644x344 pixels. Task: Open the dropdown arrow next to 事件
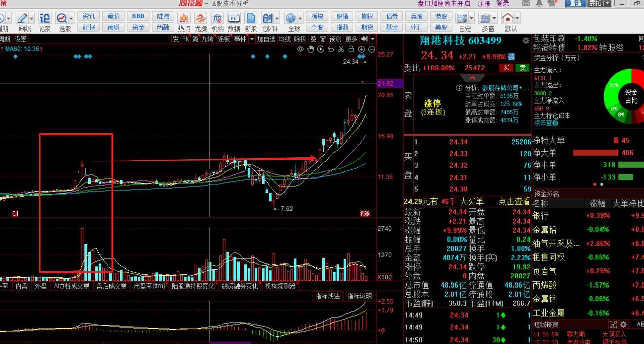tap(252, 39)
